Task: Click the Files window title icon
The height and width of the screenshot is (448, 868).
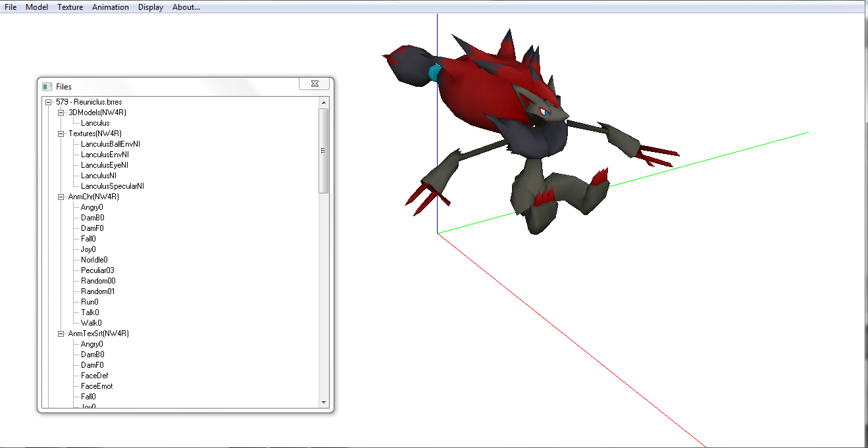Action: 47,86
